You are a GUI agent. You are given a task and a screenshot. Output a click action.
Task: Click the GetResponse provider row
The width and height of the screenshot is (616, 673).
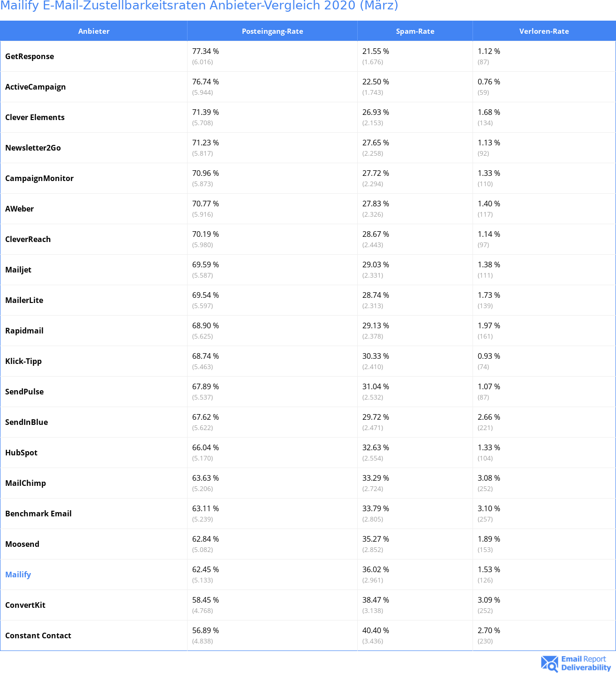(308, 56)
